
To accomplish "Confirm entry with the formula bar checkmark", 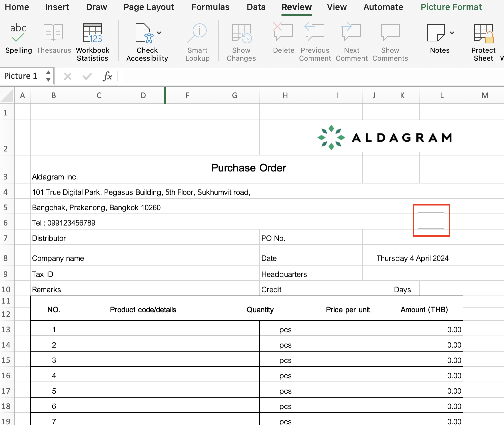I will click(87, 76).
